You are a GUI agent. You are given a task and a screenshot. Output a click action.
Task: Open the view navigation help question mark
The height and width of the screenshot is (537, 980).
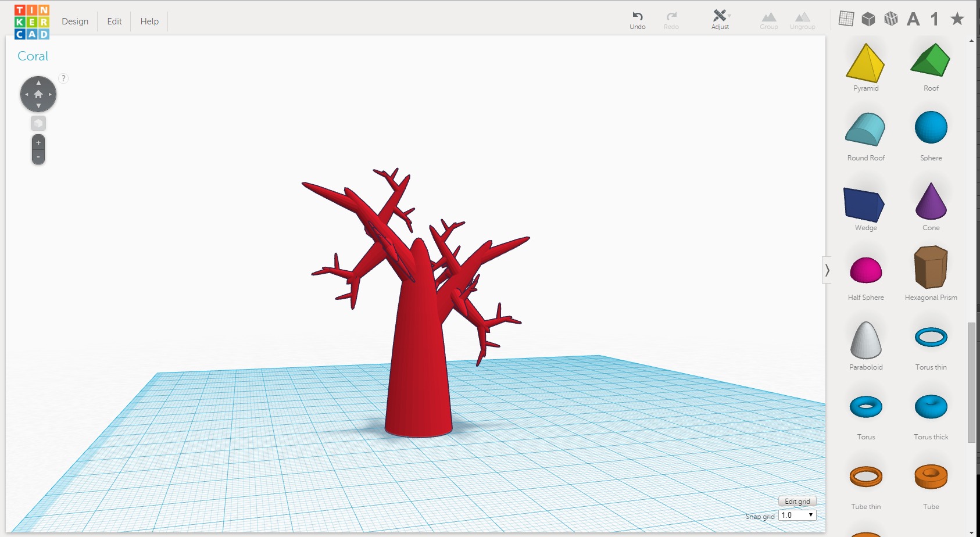pyautogui.click(x=63, y=78)
